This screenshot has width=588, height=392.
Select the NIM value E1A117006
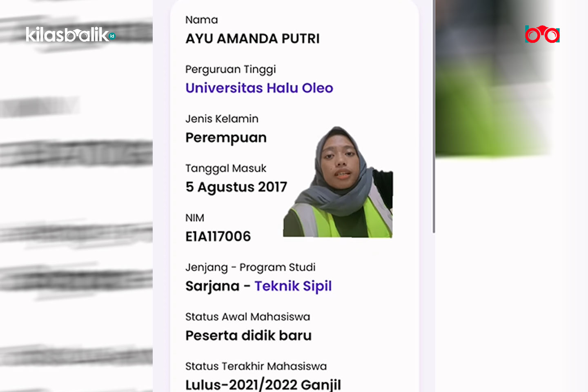[218, 236]
